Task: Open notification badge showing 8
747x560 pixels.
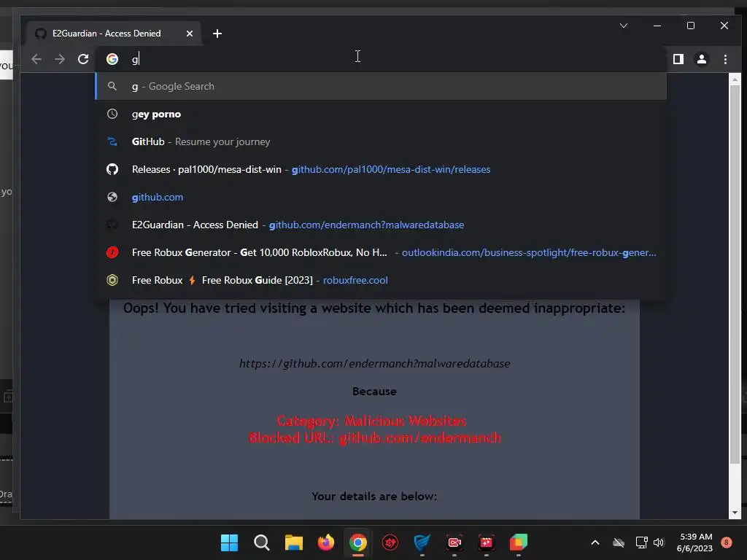Action: 726,542
